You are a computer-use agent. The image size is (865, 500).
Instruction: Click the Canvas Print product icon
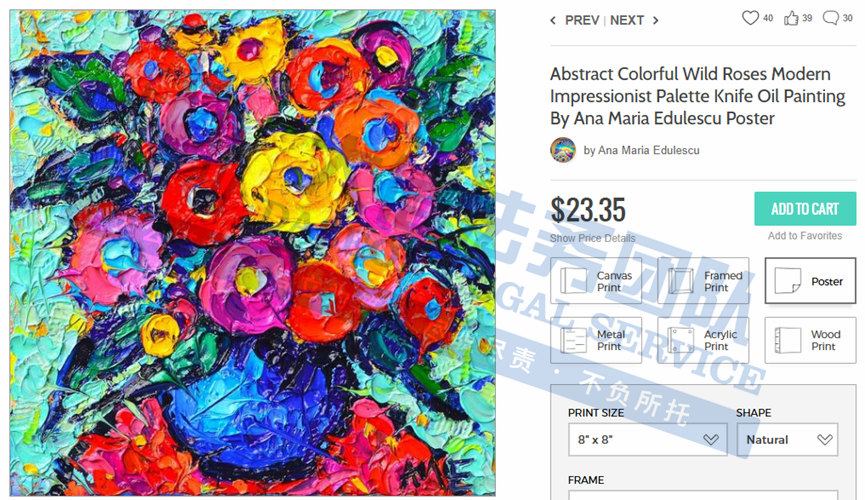573,281
